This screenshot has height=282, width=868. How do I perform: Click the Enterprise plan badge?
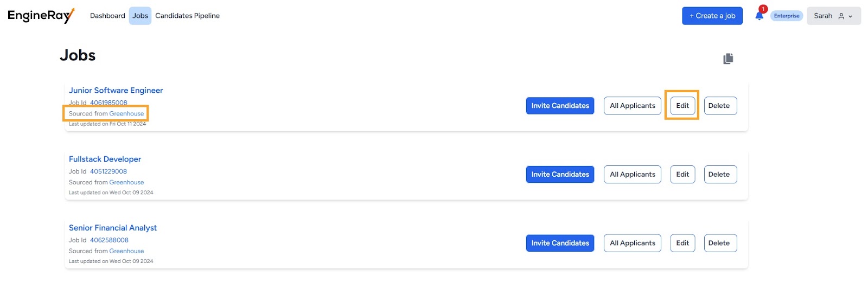click(x=786, y=16)
